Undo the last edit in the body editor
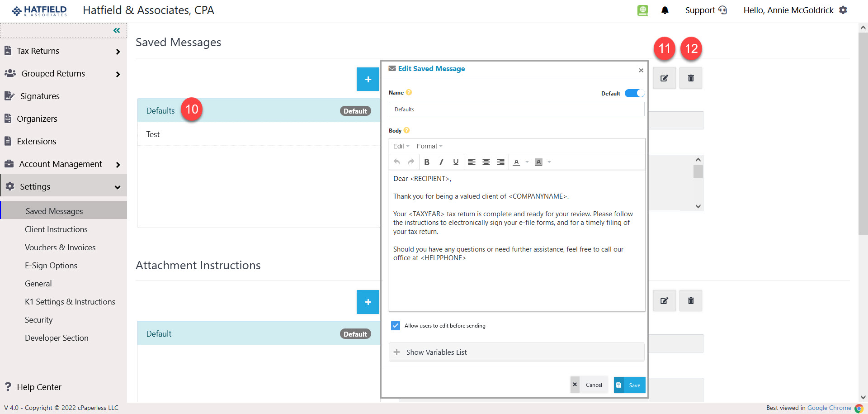The image size is (868, 414). click(396, 162)
